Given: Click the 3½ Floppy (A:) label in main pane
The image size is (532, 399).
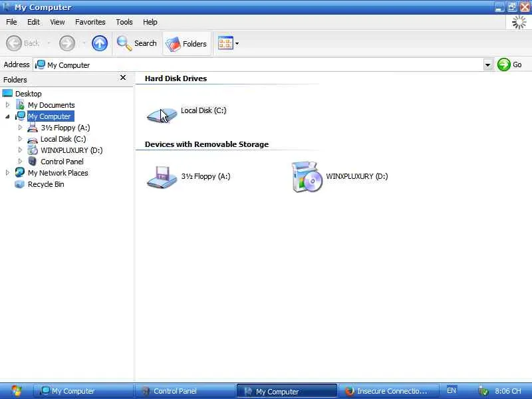Looking at the screenshot, I should pos(205,176).
